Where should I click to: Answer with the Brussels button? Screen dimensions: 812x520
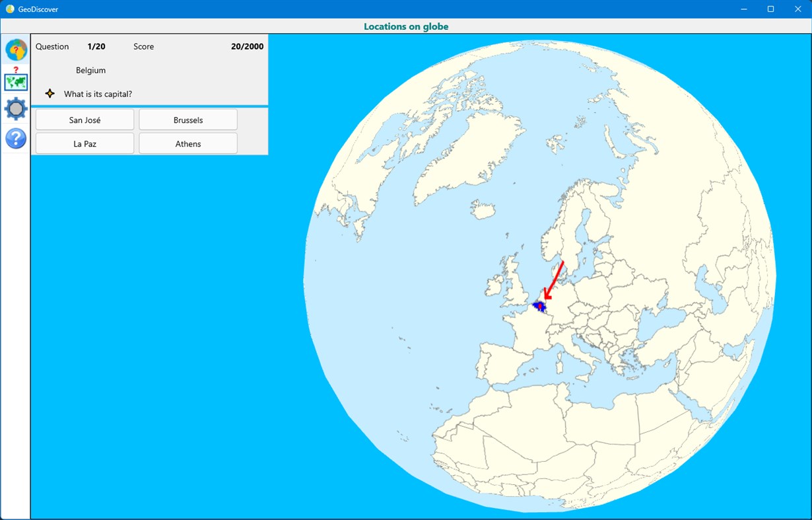coord(187,120)
